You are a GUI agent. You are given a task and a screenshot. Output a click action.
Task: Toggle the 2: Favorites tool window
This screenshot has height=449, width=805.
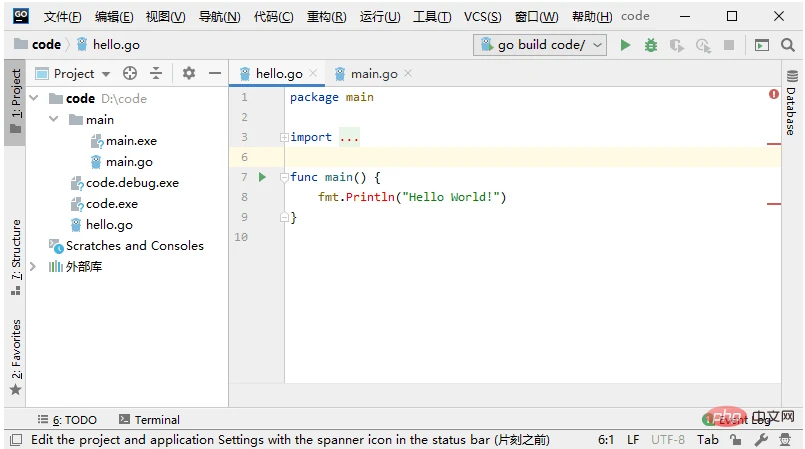click(15, 358)
